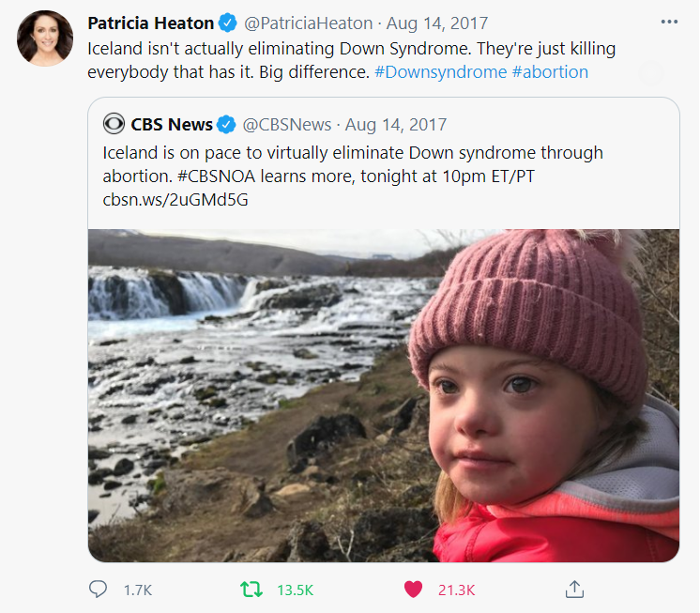The width and height of the screenshot is (700, 613).
Task: Open the three-dot more options menu
Action: pos(669,22)
